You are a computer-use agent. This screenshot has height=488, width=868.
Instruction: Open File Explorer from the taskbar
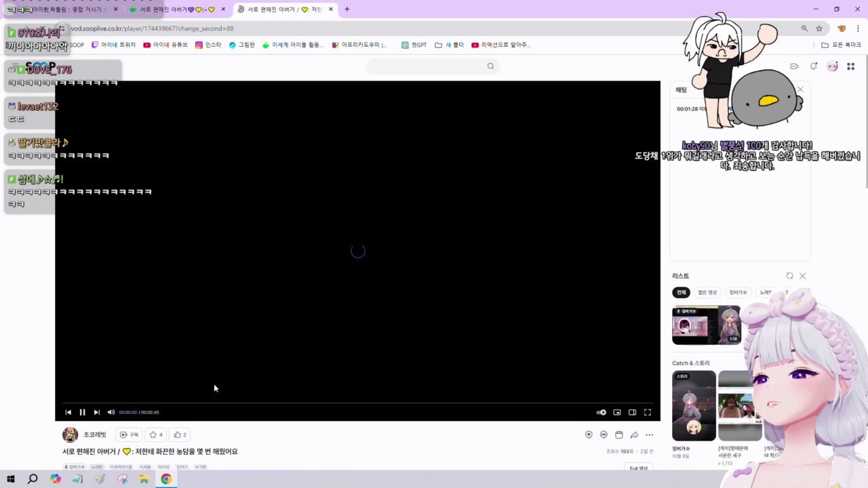tap(144, 479)
